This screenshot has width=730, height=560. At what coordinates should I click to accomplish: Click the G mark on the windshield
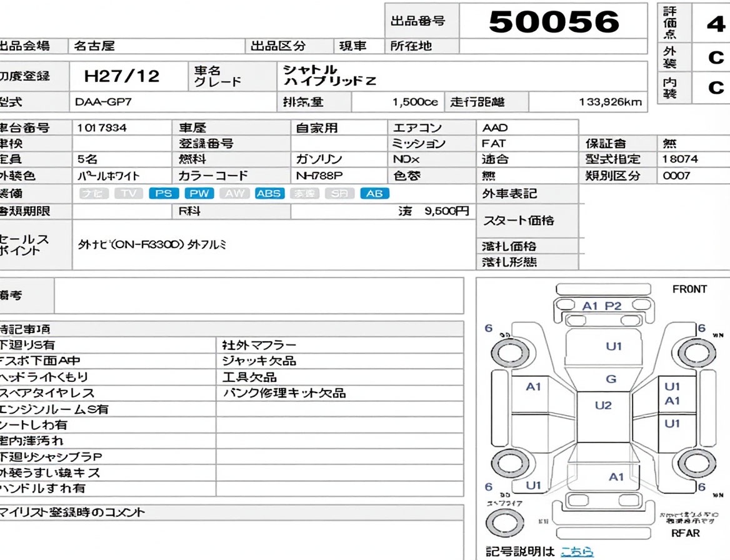(x=611, y=379)
